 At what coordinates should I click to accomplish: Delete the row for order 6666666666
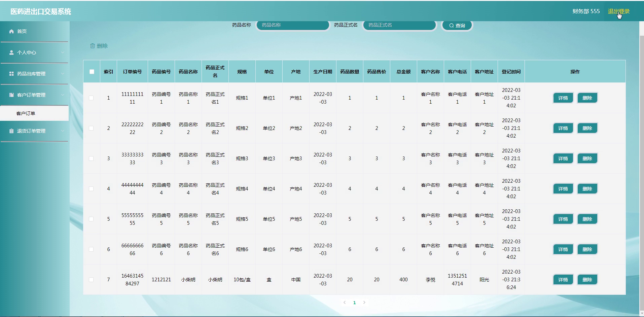[587, 249]
